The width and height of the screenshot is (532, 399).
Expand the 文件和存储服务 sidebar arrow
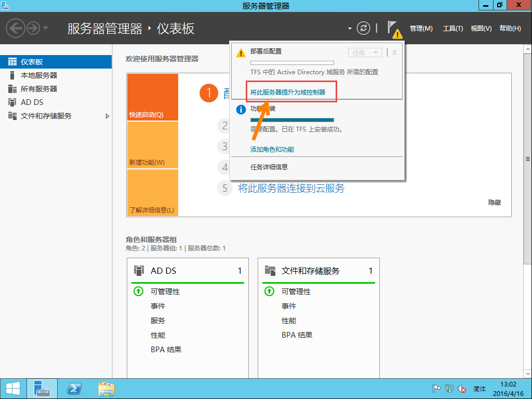coord(107,116)
